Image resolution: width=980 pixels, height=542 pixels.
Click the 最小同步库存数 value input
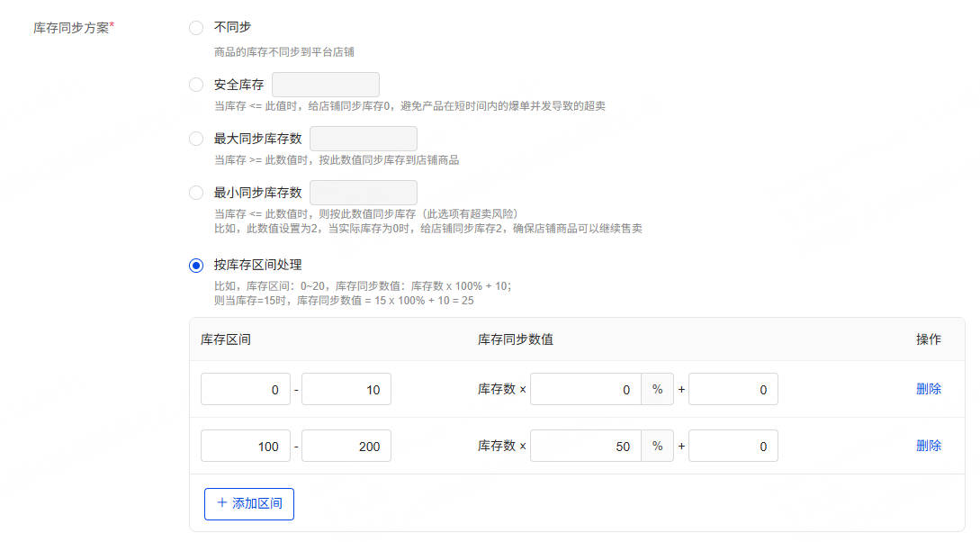[x=364, y=193]
